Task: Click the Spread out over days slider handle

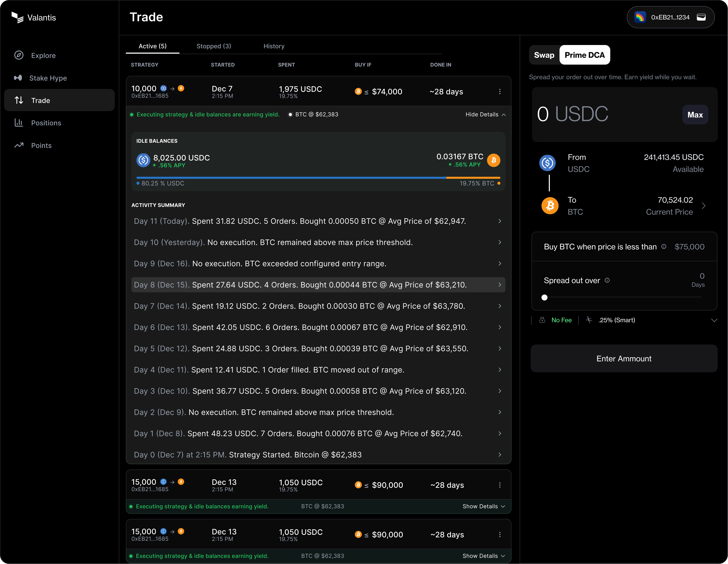Action: coord(544,298)
